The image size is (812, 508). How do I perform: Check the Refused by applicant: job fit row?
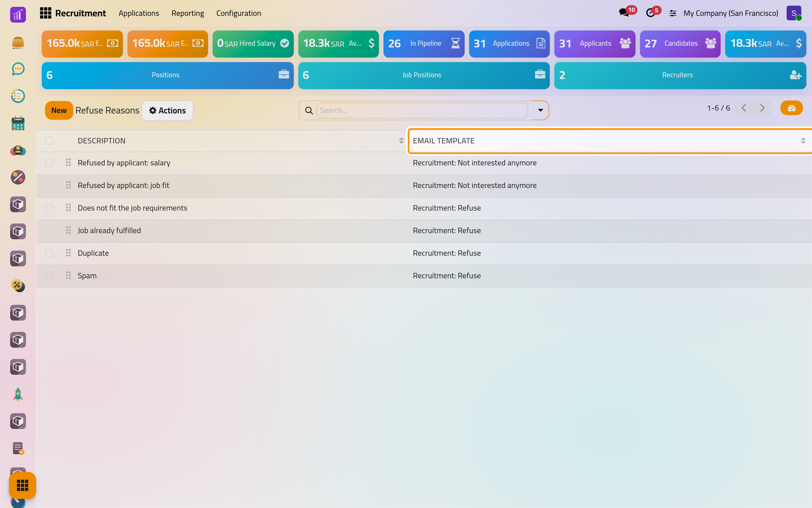(49, 185)
